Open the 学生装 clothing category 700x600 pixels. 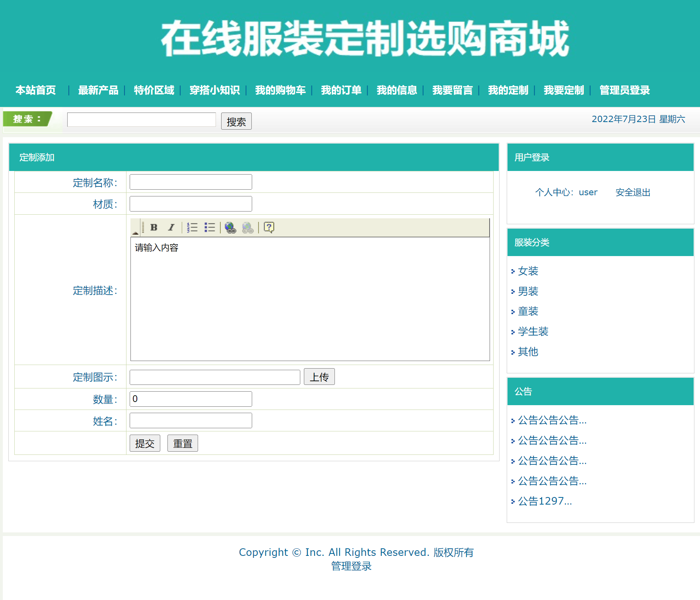(533, 332)
